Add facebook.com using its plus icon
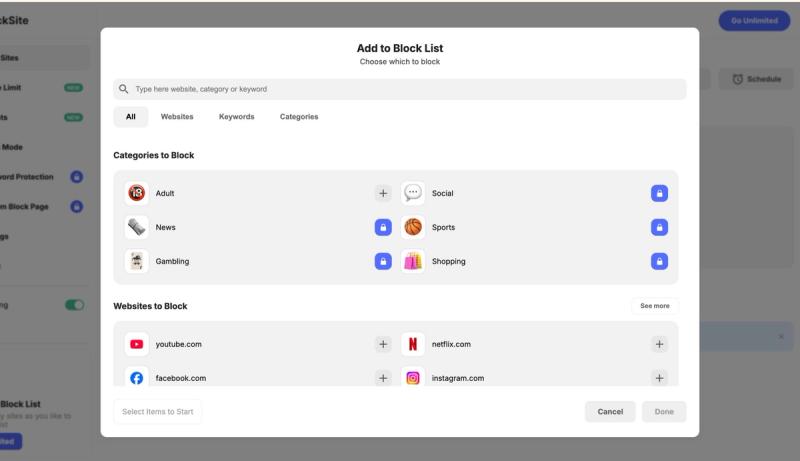This screenshot has height=461, width=800. coord(383,378)
